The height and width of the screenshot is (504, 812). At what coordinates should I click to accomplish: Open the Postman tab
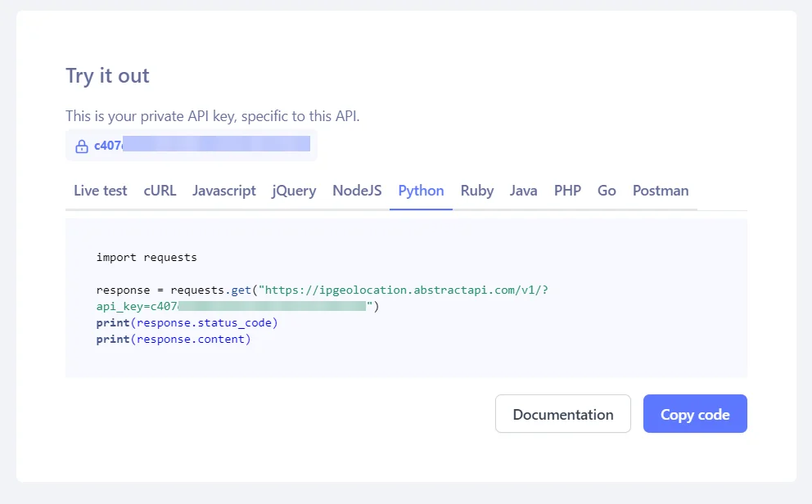[x=661, y=191]
